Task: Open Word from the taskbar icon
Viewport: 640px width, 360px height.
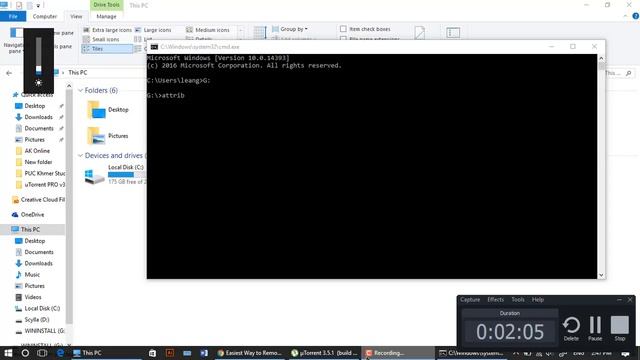Action: (204, 353)
